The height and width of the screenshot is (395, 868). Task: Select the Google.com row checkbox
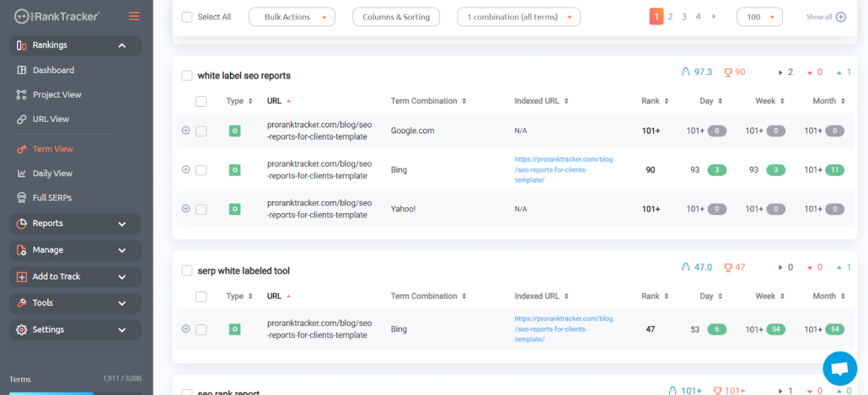click(x=201, y=131)
